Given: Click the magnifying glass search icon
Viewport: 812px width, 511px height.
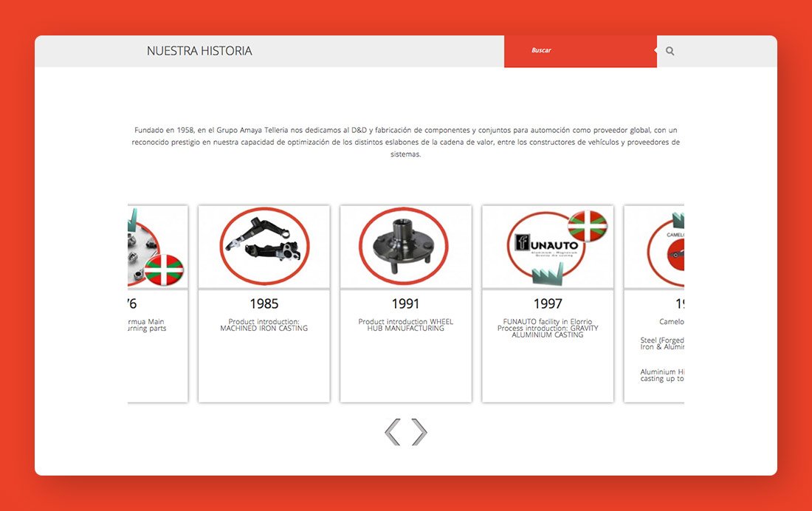Looking at the screenshot, I should [670, 51].
